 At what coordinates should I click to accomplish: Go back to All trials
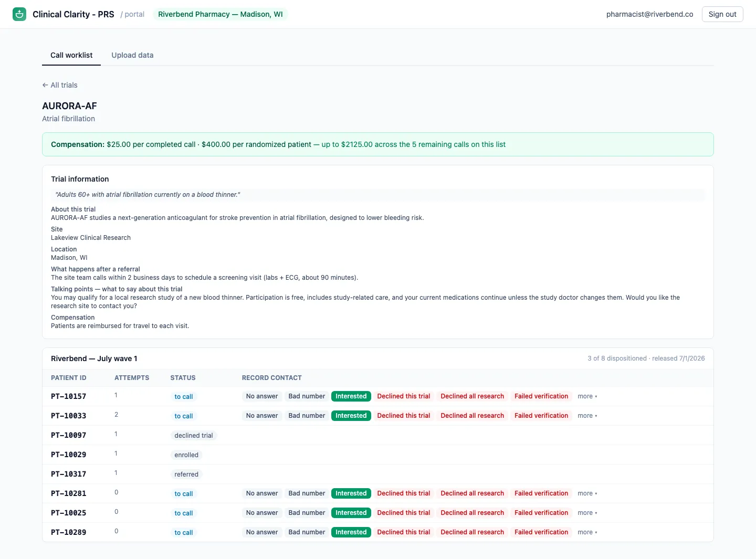[60, 85]
